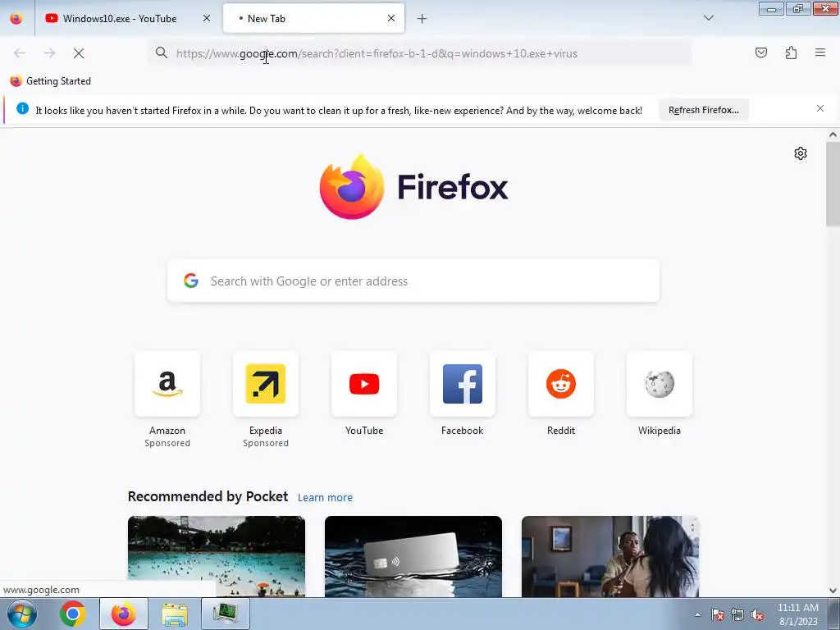Dismiss the Firefox refresh notification bar

(x=819, y=109)
